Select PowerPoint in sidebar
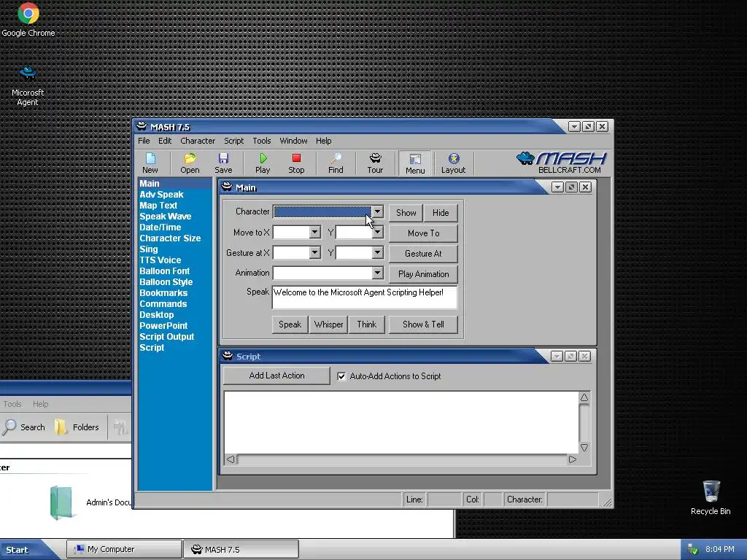Screen dimensions: 747x560 163,326
